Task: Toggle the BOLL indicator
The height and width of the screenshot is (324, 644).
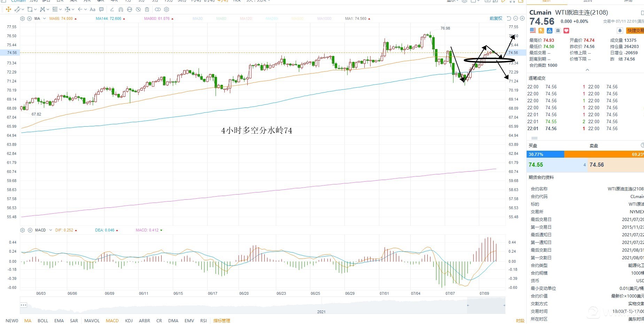Action: [x=43, y=321]
